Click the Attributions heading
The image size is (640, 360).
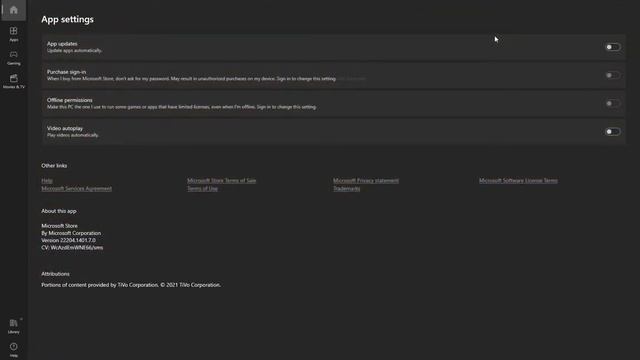tap(56, 274)
